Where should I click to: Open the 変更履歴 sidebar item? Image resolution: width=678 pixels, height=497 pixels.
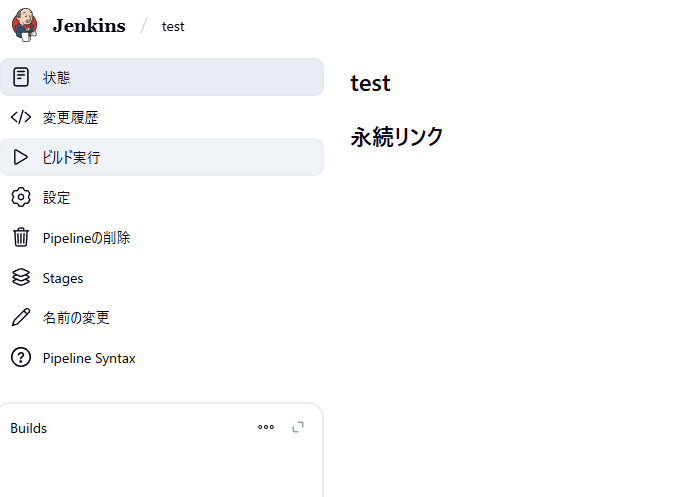point(70,117)
